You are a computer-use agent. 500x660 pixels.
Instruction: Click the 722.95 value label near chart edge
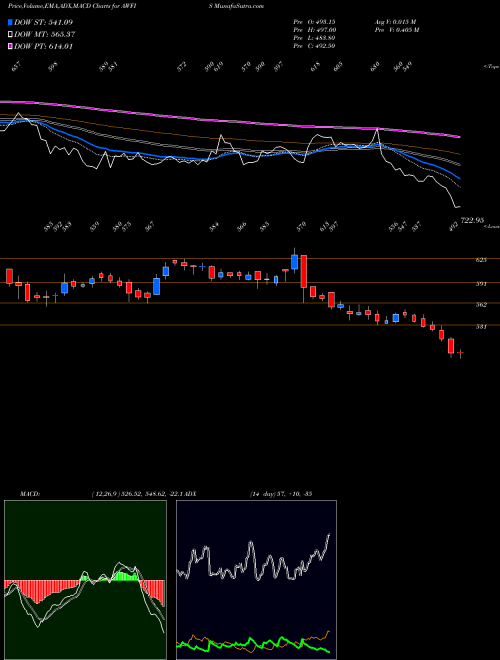[473, 220]
